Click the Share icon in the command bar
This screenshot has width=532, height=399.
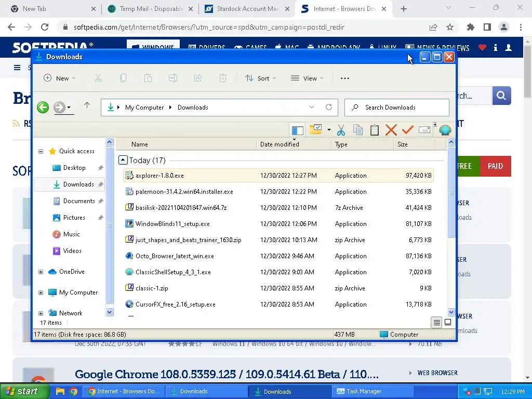pyautogui.click(x=198, y=78)
